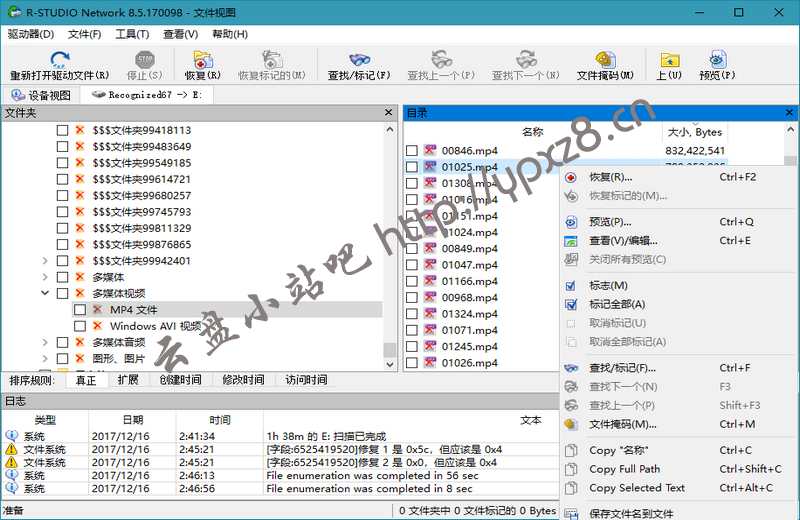Choose 文件掩码(M)... in the context menu

coord(678,425)
